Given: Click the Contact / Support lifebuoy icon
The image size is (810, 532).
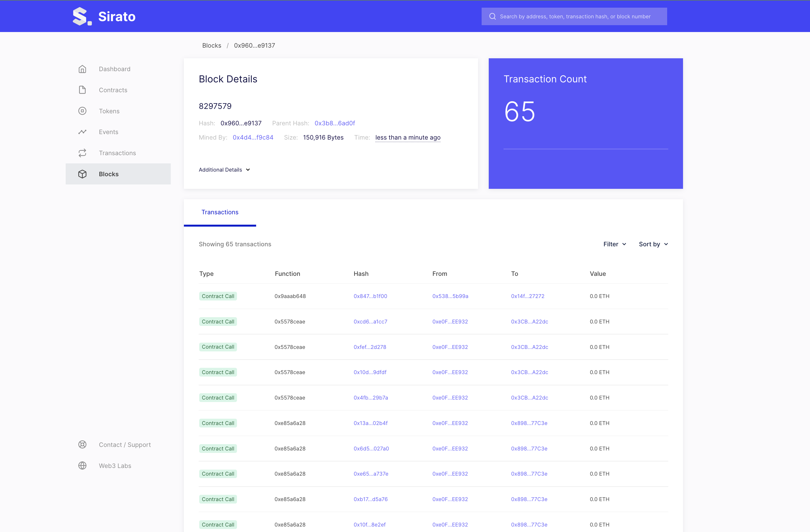Looking at the screenshot, I should (82, 444).
